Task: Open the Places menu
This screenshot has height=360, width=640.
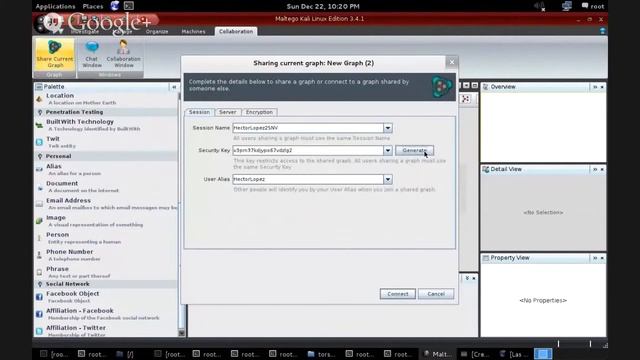Action: [x=93, y=7]
